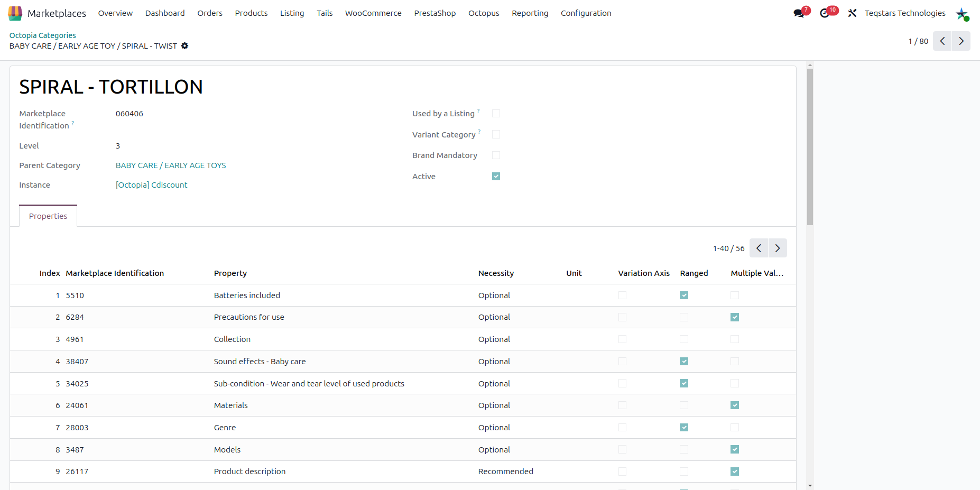Open parent category BABY CARE / EARLY AGE TOYS

[171, 165]
